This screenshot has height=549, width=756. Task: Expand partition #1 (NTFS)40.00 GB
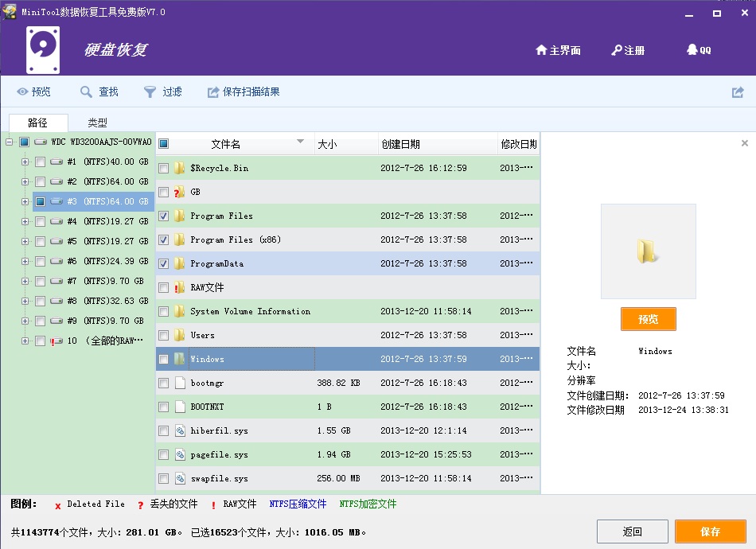[x=25, y=162]
